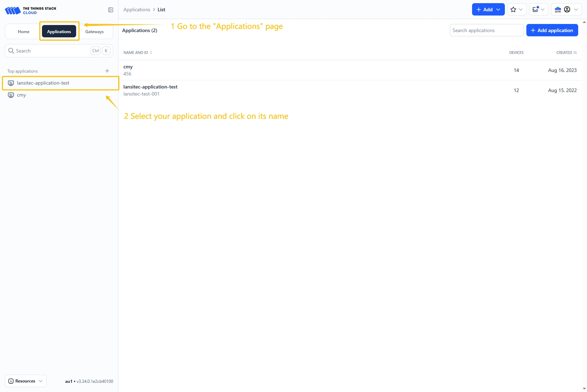Sort the list by Name and ID
Screen dimensions: 587x392
(137, 53)
